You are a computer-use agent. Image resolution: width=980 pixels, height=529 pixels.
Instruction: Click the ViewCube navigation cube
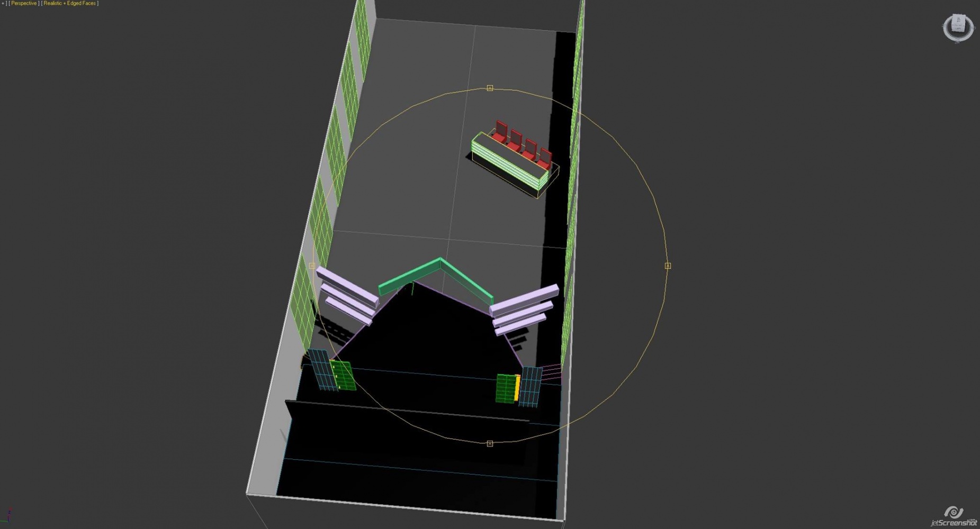pyautogui.click(x=958, y=24)
